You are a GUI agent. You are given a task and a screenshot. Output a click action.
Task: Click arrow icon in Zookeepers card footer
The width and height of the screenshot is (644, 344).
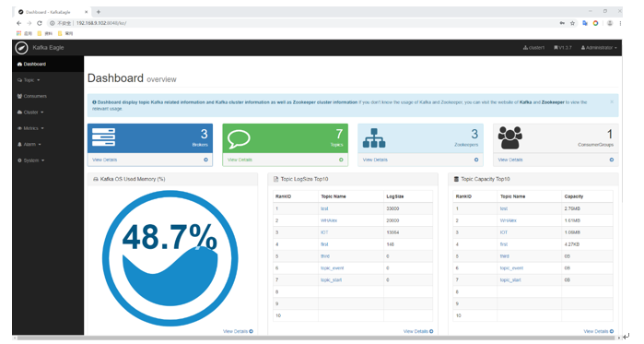[476, 160]
